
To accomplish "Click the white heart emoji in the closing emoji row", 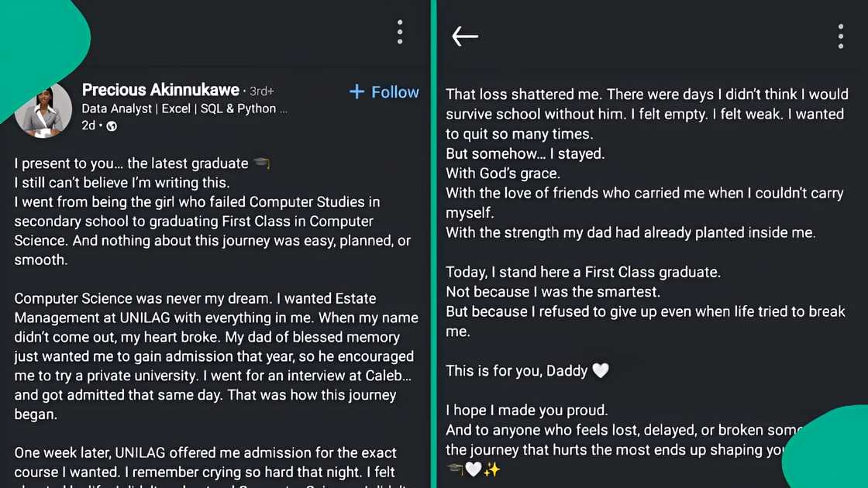I will click(x=474, y=469).
